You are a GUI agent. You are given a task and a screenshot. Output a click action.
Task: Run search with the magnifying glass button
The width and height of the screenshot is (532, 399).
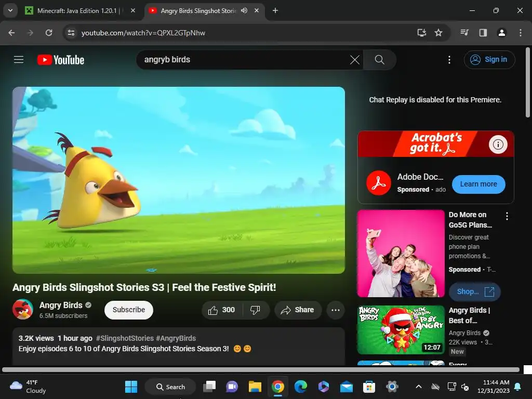379,60
